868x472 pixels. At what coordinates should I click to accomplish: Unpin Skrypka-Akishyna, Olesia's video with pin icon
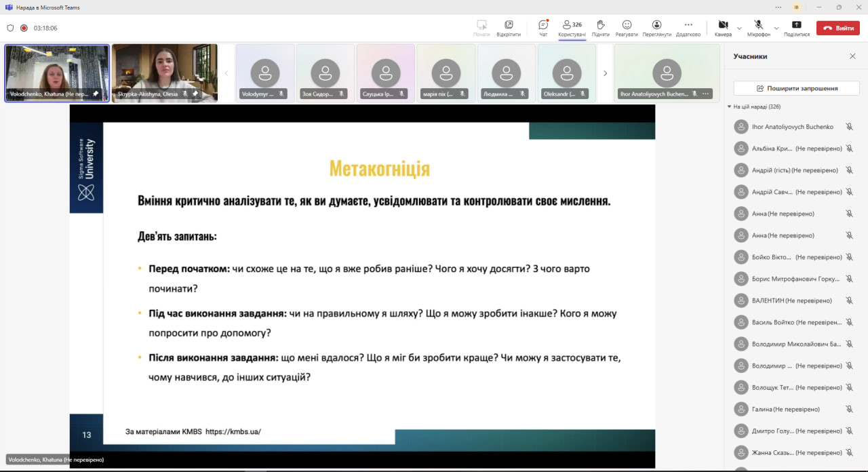pos(195,94)
